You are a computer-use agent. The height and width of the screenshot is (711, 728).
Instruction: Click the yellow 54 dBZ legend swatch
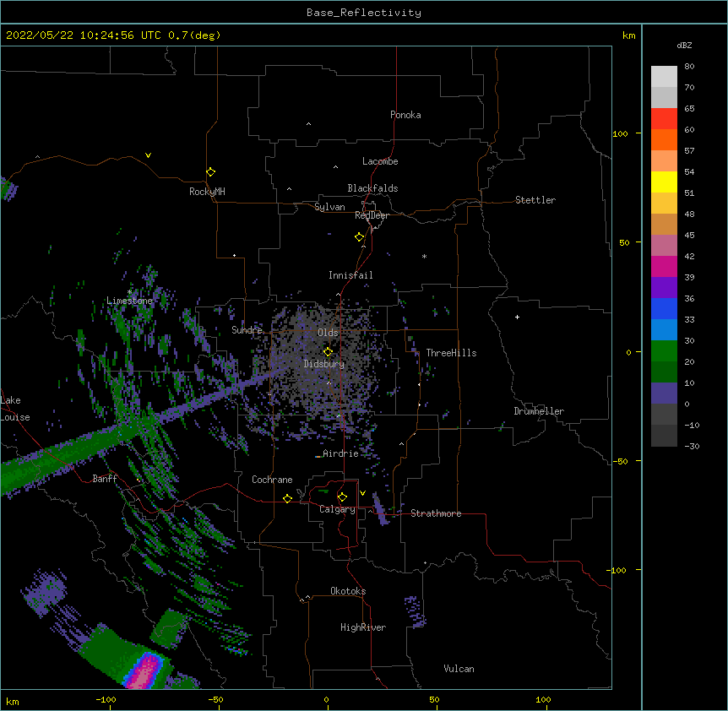pos(664,182)
